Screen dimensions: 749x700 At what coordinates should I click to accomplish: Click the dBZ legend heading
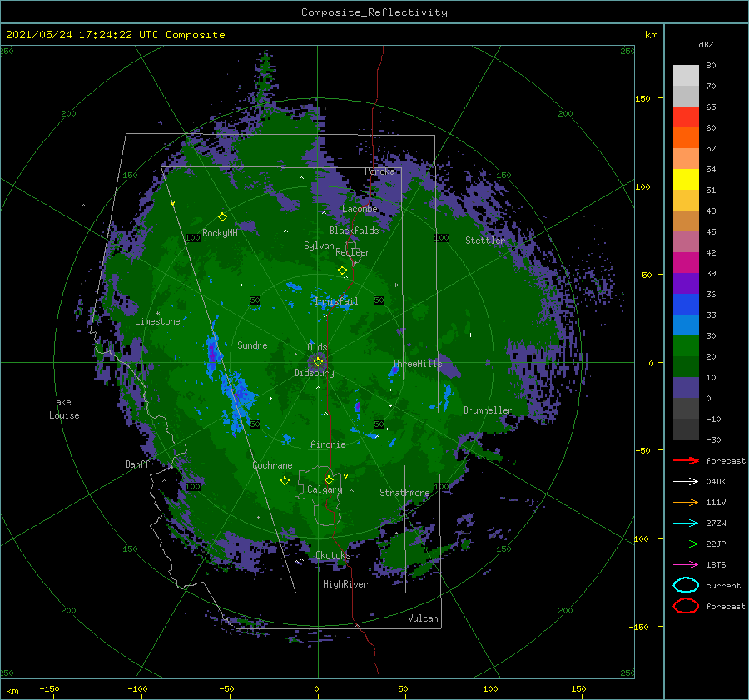pyautogui.click(x=706, y=44)
